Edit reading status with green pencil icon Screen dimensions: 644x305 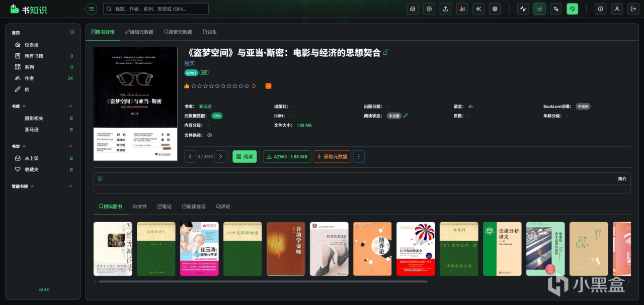406,116
